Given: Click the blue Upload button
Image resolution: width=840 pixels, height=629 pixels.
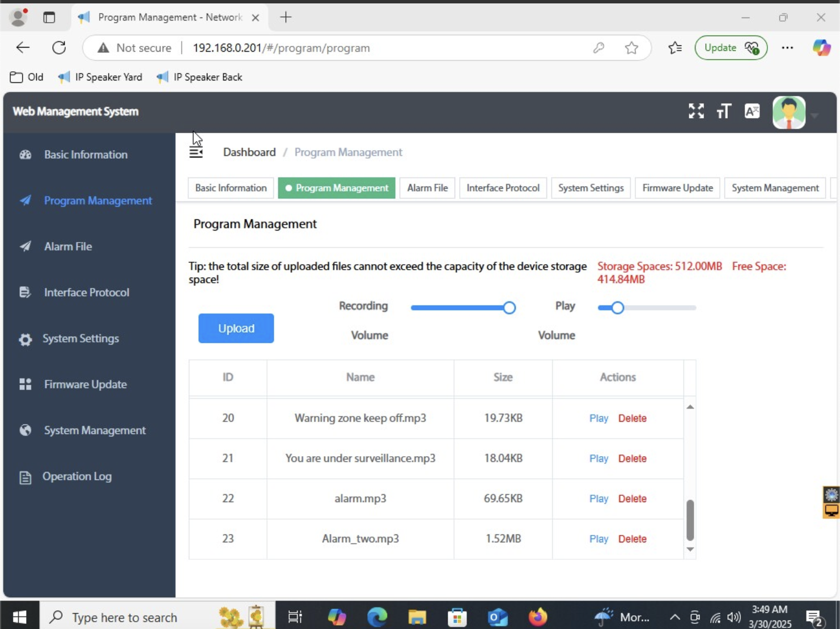Looking at the screenshot, I should coord(236,328).
